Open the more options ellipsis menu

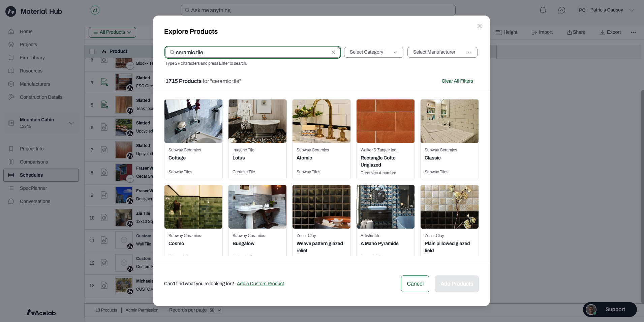(x=633, y=32)
